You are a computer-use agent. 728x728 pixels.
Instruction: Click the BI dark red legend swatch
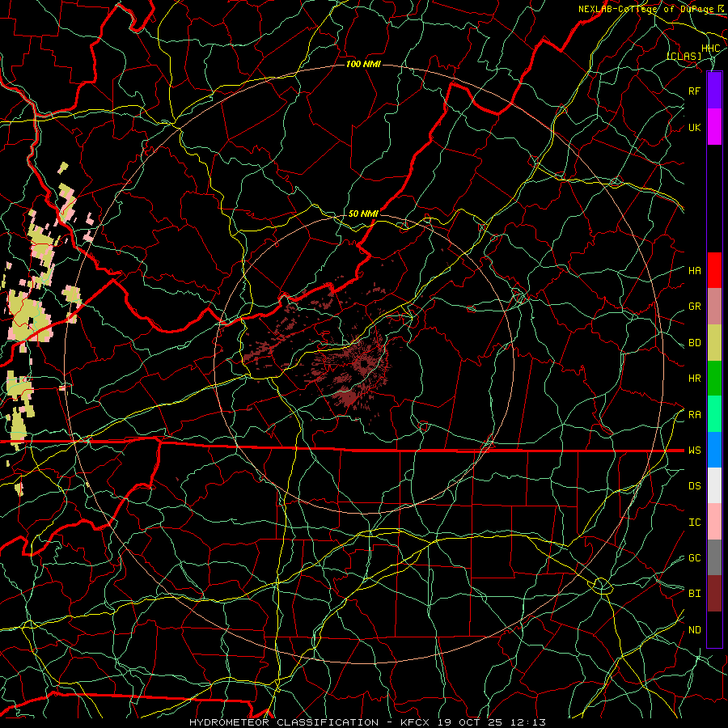(714, 594)
